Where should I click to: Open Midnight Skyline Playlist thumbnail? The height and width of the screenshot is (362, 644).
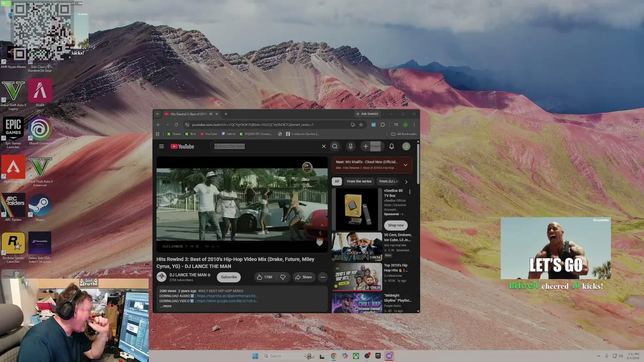click(357, 302)
